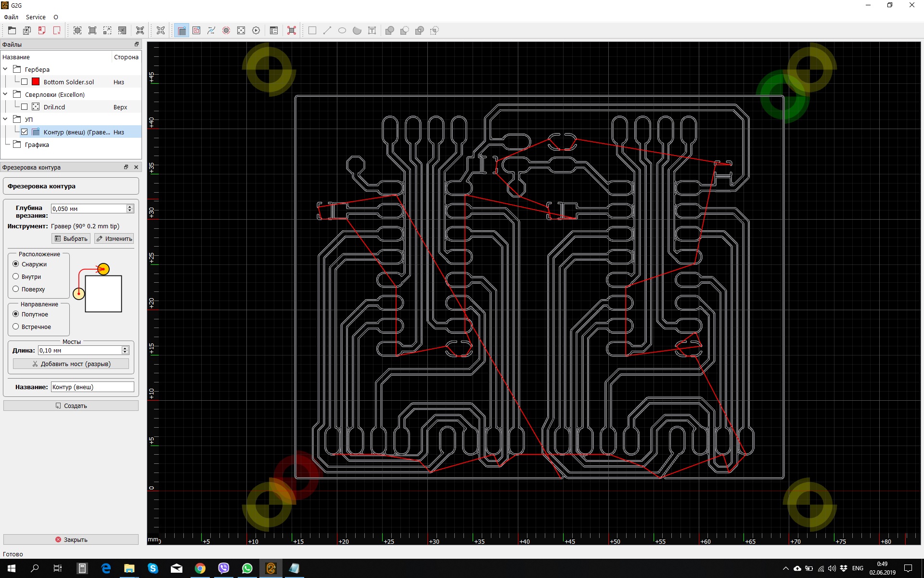This screenshot has height=578, width=924.
Task: Select the Встречное direction radio button
Action: click(x=16, y=327)
